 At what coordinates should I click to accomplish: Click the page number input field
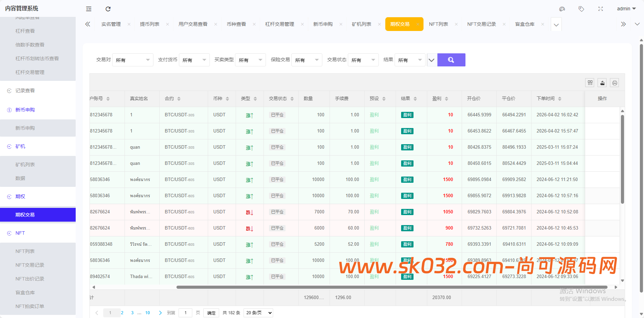click(185, 312)
